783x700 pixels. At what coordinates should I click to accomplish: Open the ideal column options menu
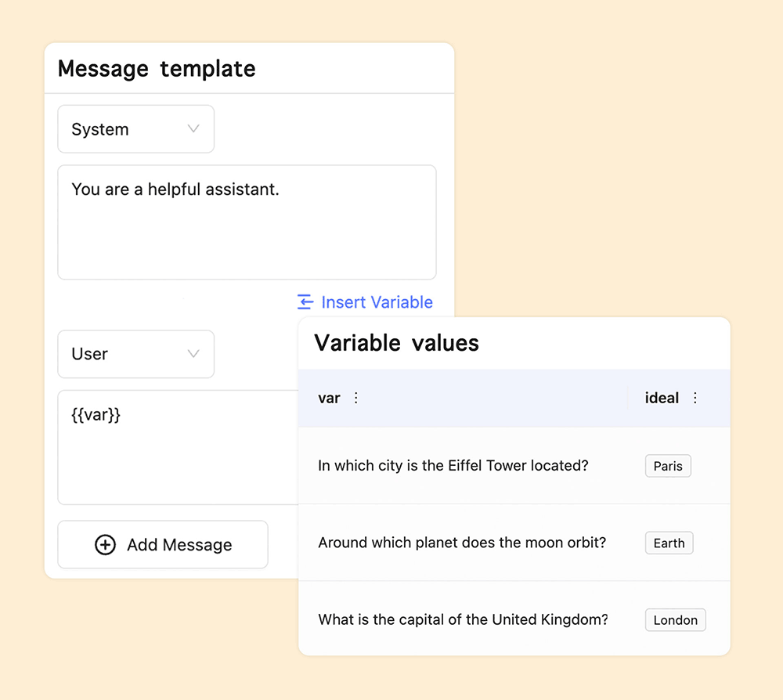coord(695,398)
